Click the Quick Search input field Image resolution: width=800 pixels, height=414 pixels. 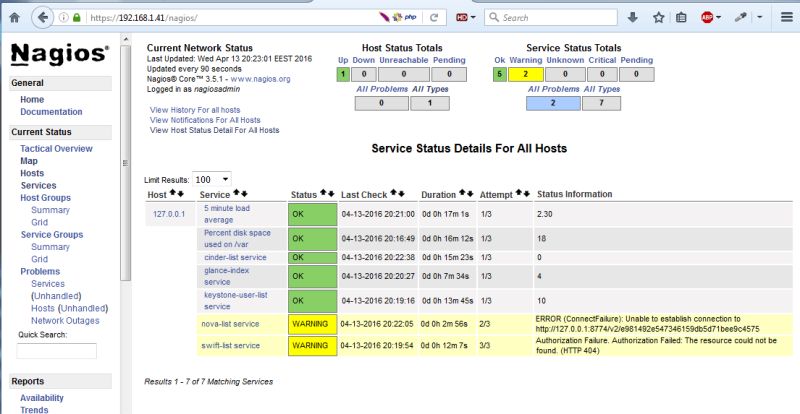coord(57,351)
